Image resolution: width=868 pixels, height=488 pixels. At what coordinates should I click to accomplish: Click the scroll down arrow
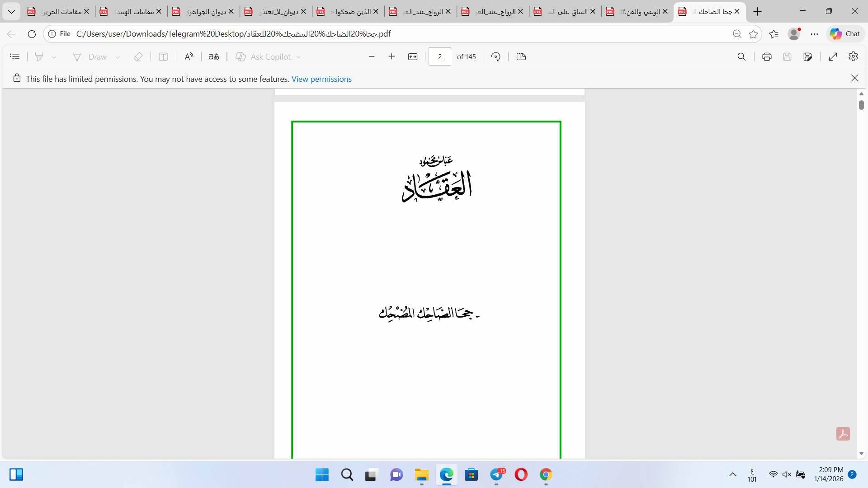(x=861, y=453)
